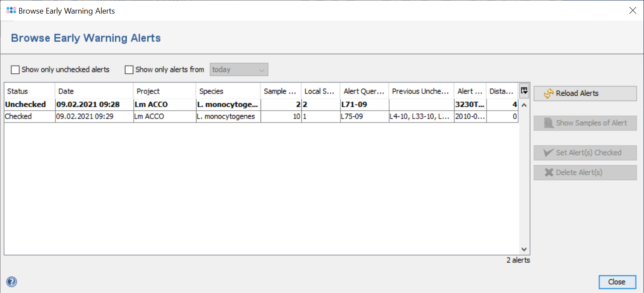The image size is (644, 293).
Task: Click the Species column header
Action: click(228, 91)
